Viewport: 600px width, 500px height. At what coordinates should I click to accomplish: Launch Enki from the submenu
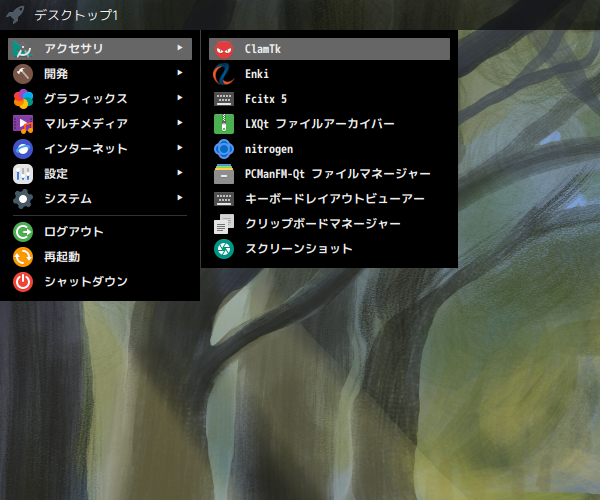[329, 74]
